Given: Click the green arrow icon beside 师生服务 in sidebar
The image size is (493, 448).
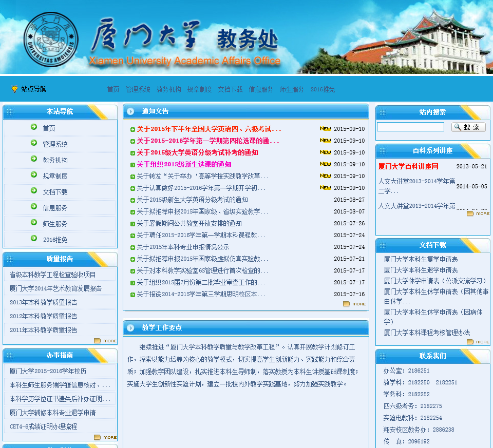Looking at the screenshot, I should 34,222.
